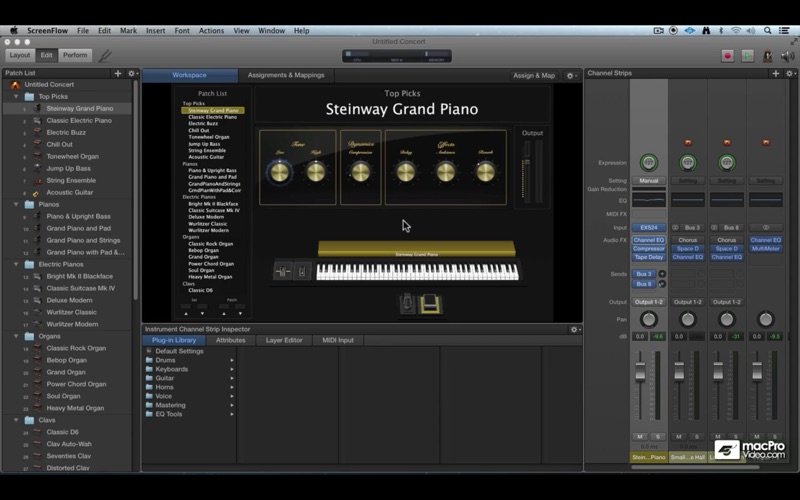Switch to Edit mode
Image resolution: width=800 pixels, height=500 pixels.
pyautogui.click(x=46, y=55)
